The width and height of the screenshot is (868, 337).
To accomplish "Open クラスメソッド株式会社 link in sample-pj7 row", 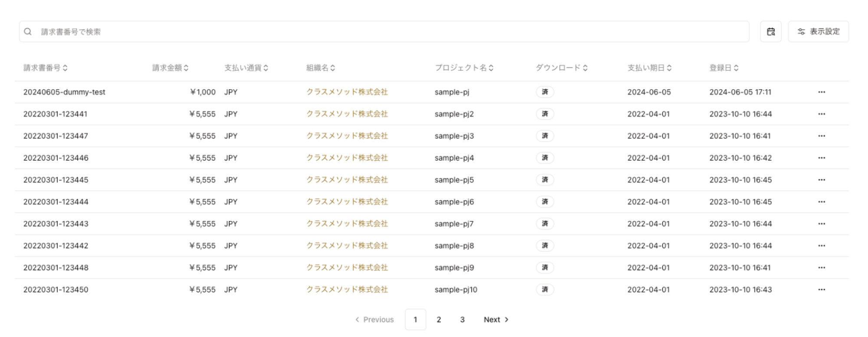I will pyautogui.click(x=347, y=224).
